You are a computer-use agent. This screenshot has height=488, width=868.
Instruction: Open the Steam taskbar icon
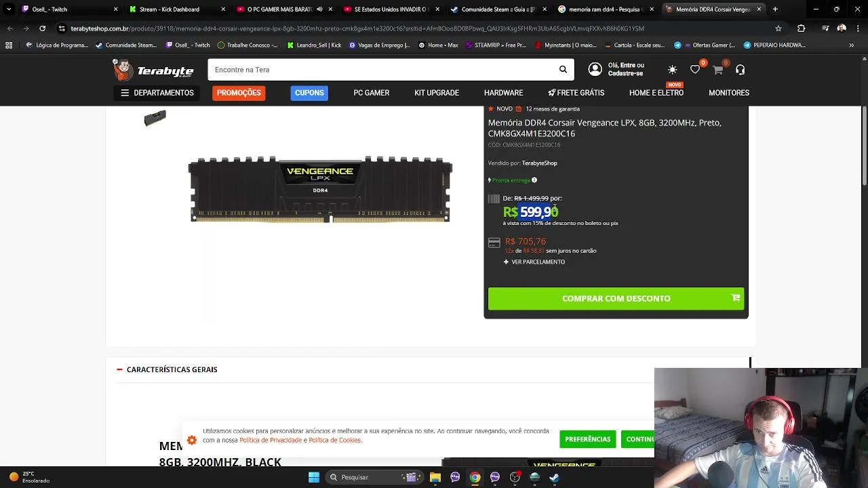point(555,477)
